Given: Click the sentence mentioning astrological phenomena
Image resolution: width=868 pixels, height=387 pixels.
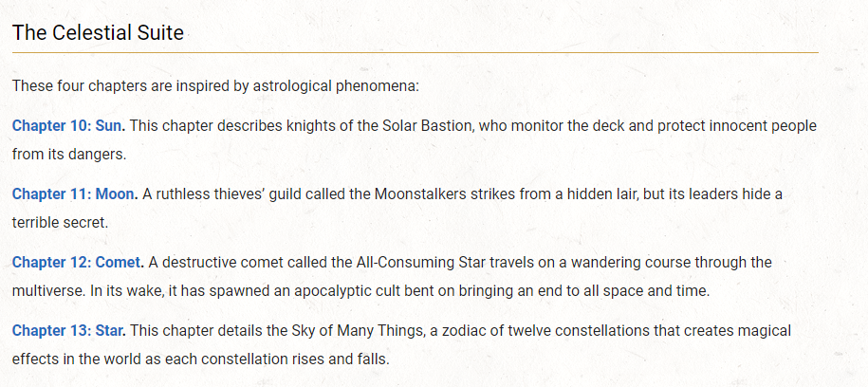Looking at the screenshot, I should 215,86.
